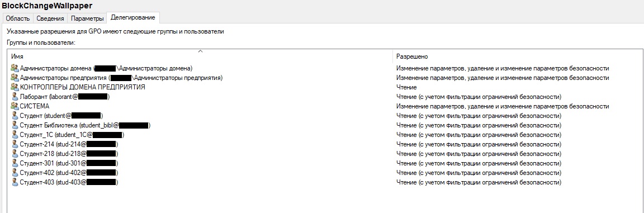The height and width of the screenshot is (213, 644).
Task: Select the Делегирование tab
Action: coord(133,18)
